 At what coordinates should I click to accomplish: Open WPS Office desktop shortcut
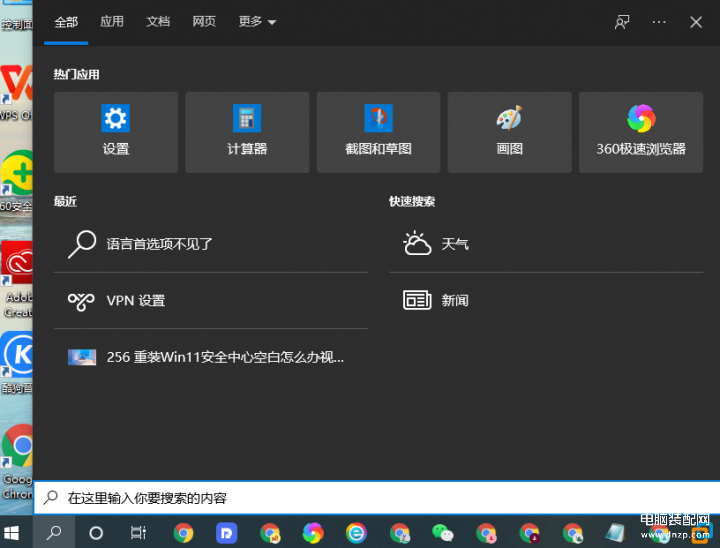pos(17,92)
